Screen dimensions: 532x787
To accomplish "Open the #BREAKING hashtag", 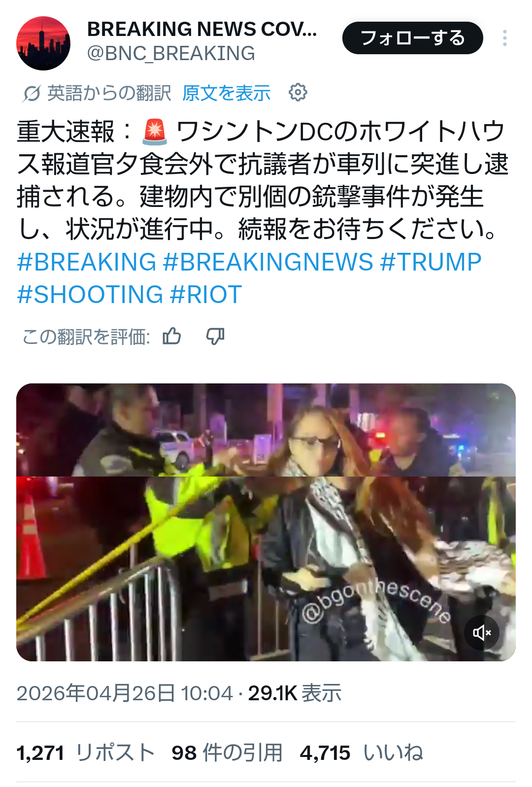I will [87, 262].
